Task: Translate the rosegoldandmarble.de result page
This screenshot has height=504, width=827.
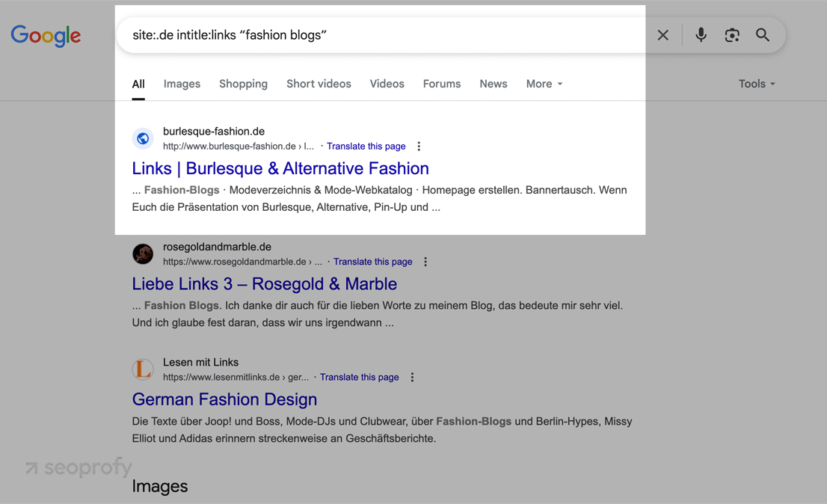Action: pyautogui.click(x=373, y=262)
